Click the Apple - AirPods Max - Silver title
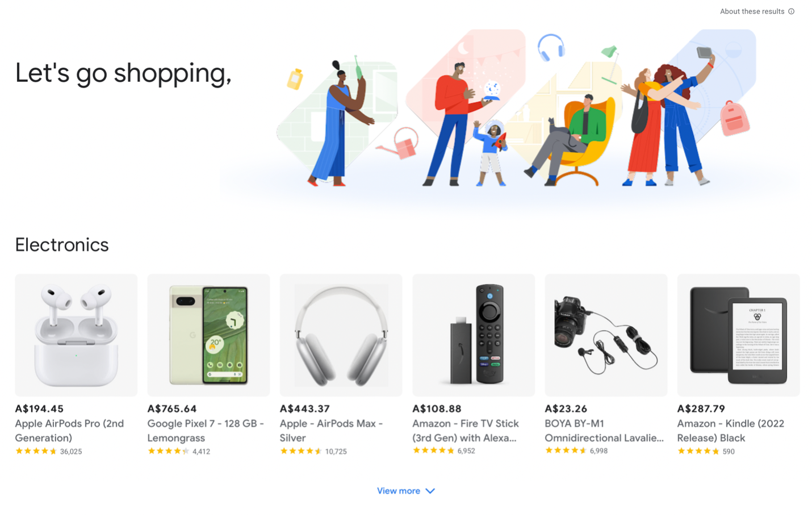Image resolution: width=812 pixels, height=517 pixels. coord(331,431)
